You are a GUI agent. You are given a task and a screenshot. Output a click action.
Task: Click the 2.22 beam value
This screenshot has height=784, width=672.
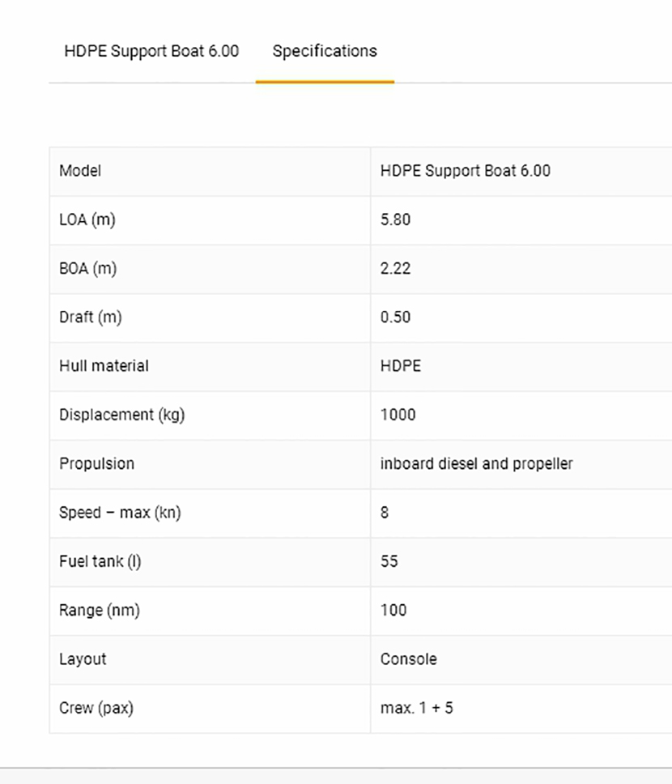pos(395,268)
